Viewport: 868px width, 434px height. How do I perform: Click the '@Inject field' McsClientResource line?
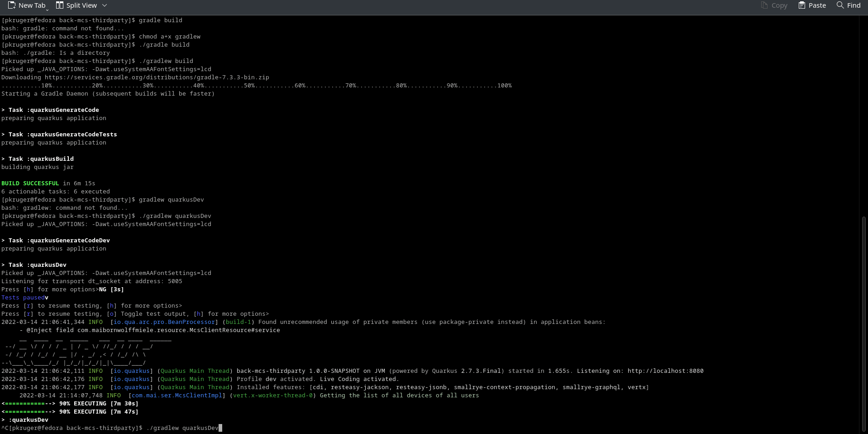tap(150, 330)
